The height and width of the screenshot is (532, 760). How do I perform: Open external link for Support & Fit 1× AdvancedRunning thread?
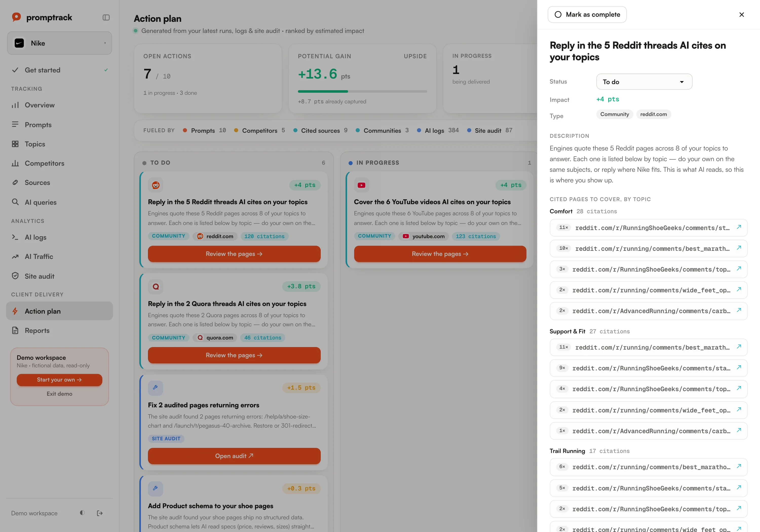tap(739, 430)
